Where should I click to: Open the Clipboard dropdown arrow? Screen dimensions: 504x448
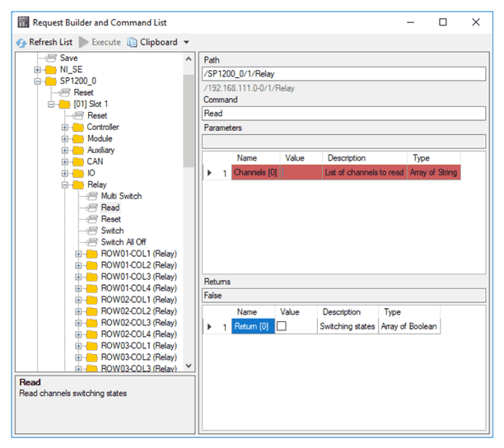pos(186,42)
